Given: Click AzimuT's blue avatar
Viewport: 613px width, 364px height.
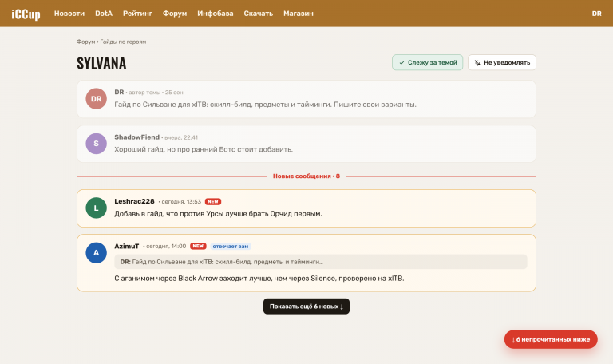Looking at the screenshot, I should 96,252.
